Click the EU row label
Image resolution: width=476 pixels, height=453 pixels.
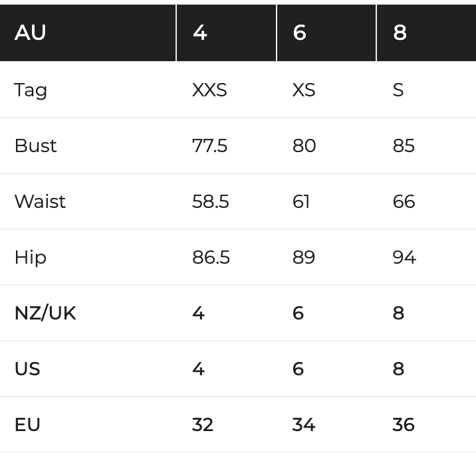pos(27,425)
